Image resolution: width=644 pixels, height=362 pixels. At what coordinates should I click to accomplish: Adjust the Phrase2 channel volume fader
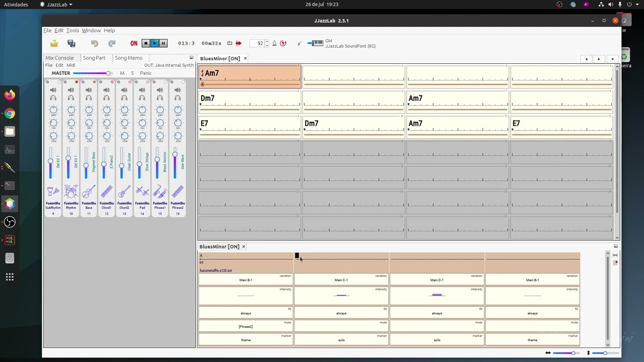(x=175, y=164)
